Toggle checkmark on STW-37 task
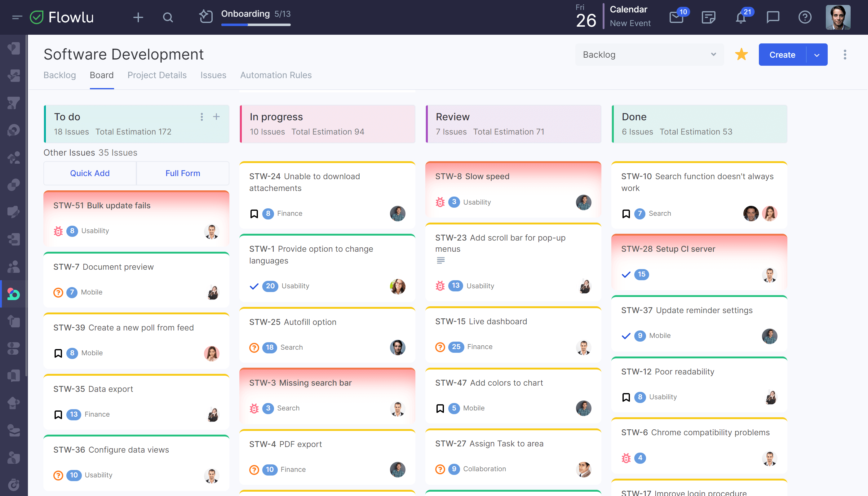The height and width of the screenshot is (496, 868). click(x=625, y=336)
